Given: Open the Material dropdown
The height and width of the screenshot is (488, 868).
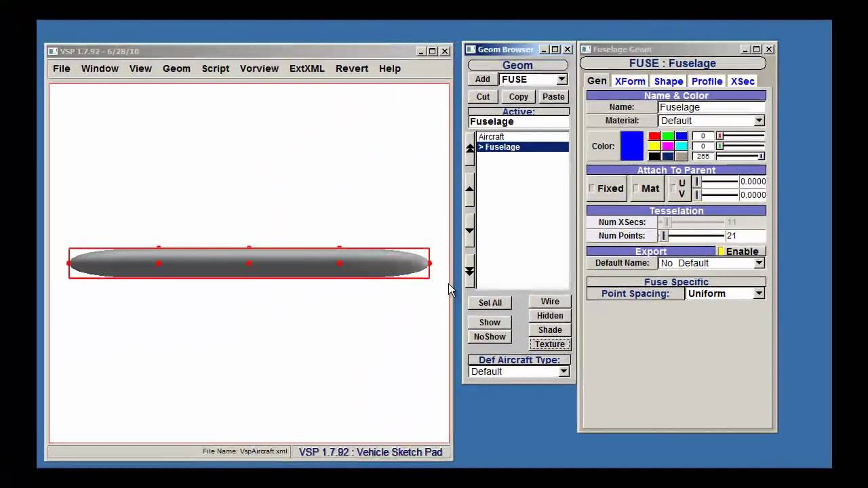Looking at the screenshot, I should point(759,121).
